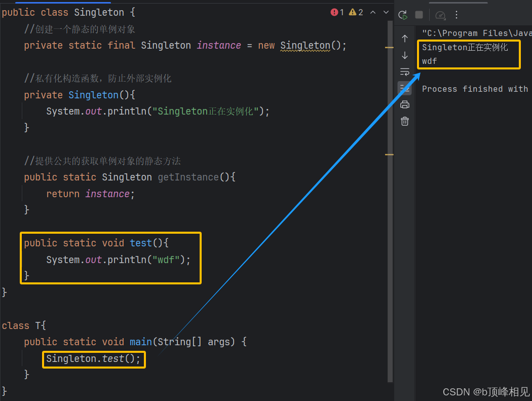This screenshot has height=401, width=532.
Task: Click the comment '//创建一个静态的单例对象'
Action: [80, 29]
